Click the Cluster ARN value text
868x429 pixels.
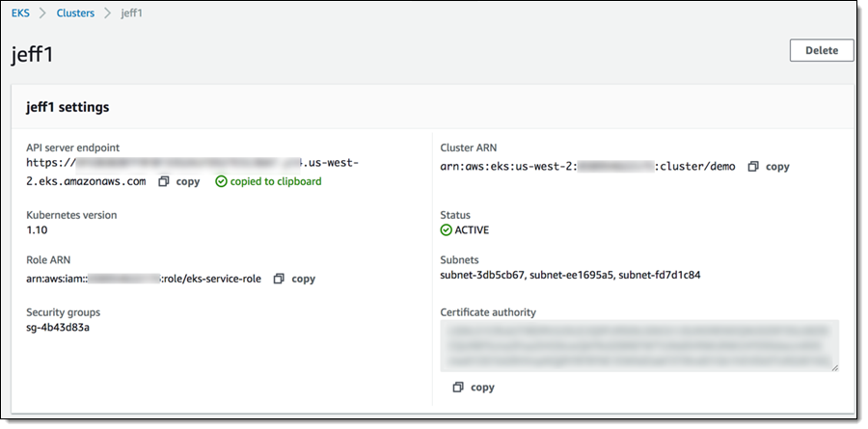click(587, 167)
